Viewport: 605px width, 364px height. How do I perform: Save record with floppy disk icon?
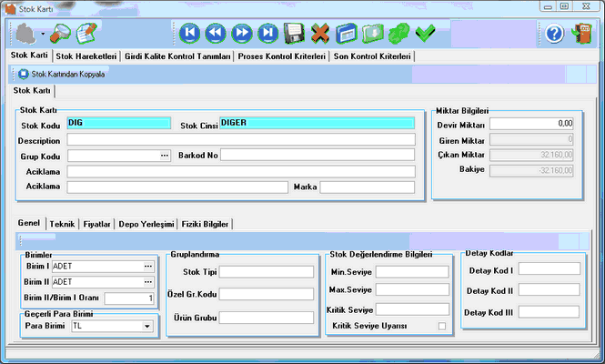[294, 33]
